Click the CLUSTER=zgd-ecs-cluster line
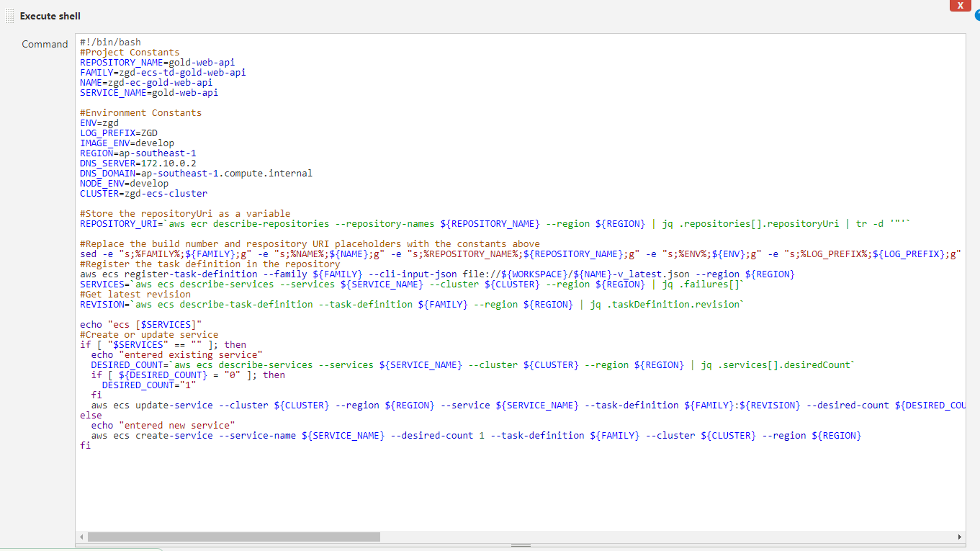 (x=143, y=194)
